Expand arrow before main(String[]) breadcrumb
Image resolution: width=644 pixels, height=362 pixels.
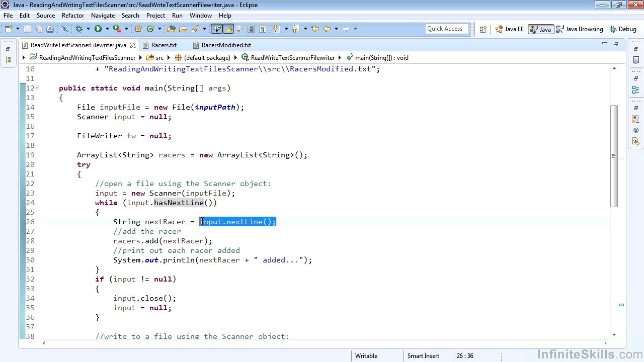[340, 58]
